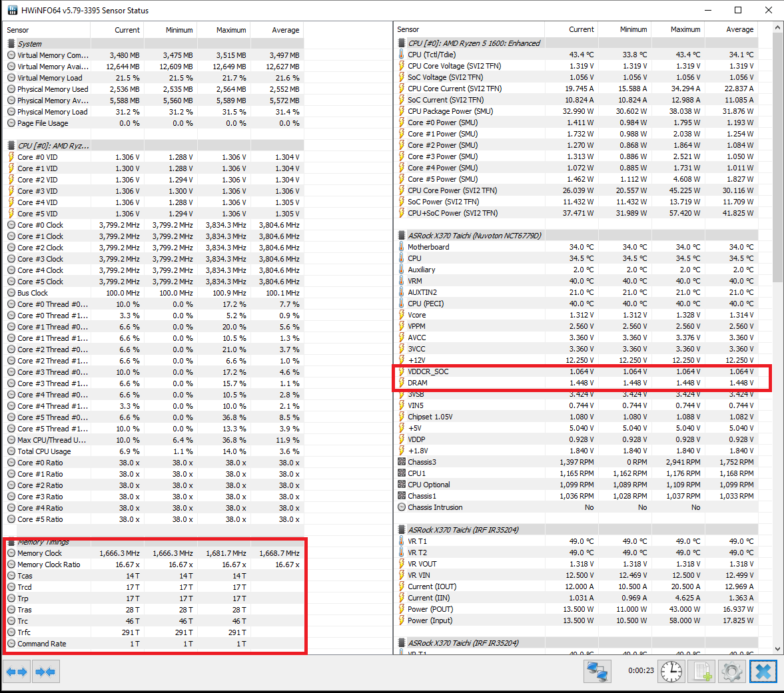The height and width of the screenshot is (693, 784).
Task: Click the left panel Sensor column header
Action: tap(47, 30)
